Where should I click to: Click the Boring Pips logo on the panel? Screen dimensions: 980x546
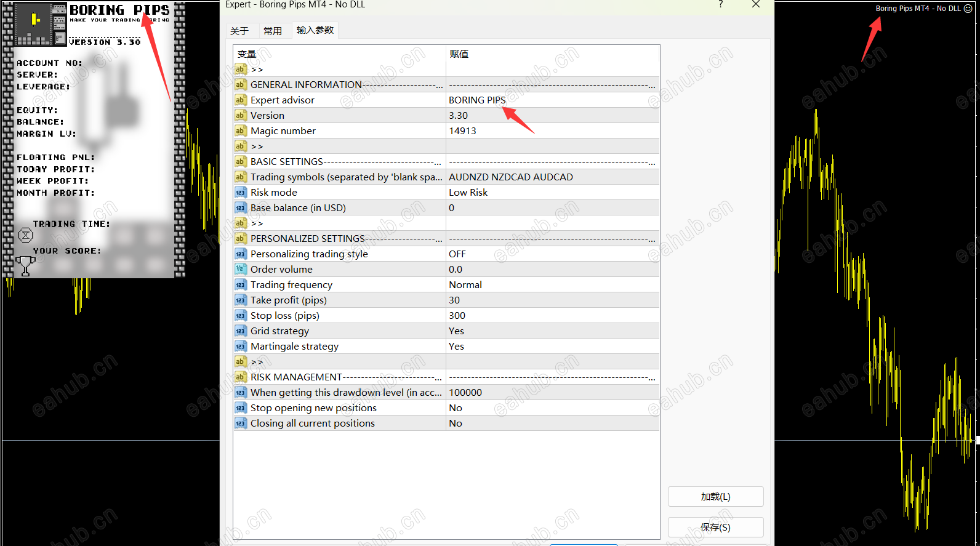pyautogui.click(x=39, y=24)
